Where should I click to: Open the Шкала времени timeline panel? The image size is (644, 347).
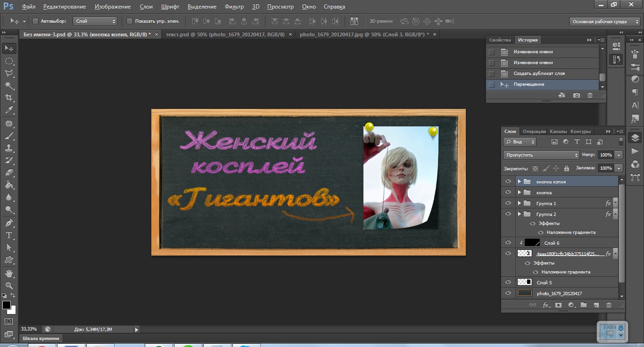(41, 338)
